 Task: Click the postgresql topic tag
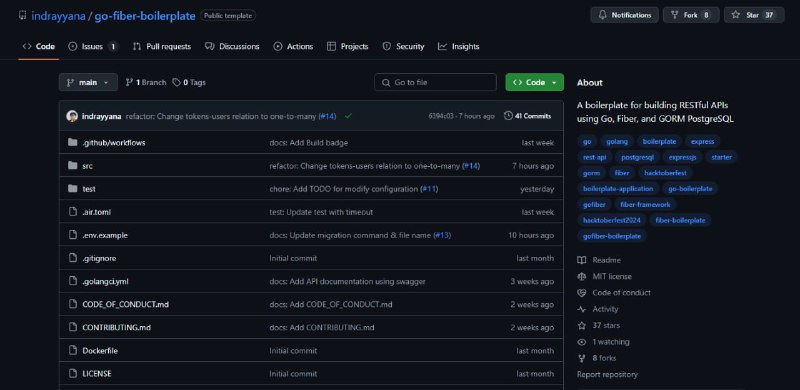click(x=637, y=157)
